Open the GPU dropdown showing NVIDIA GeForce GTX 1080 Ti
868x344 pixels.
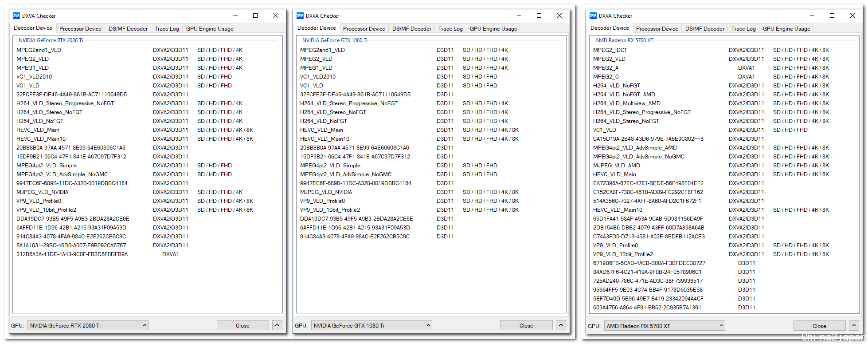[x=371, y=325]
